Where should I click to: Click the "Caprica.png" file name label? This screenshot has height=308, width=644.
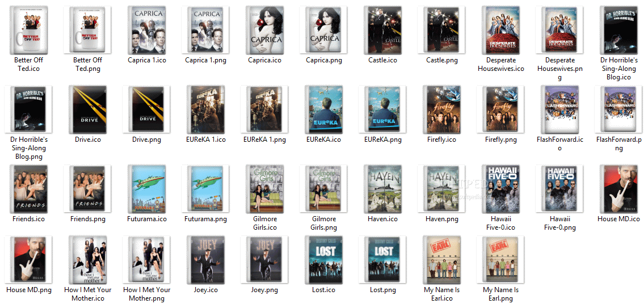[x=324, y=60]
